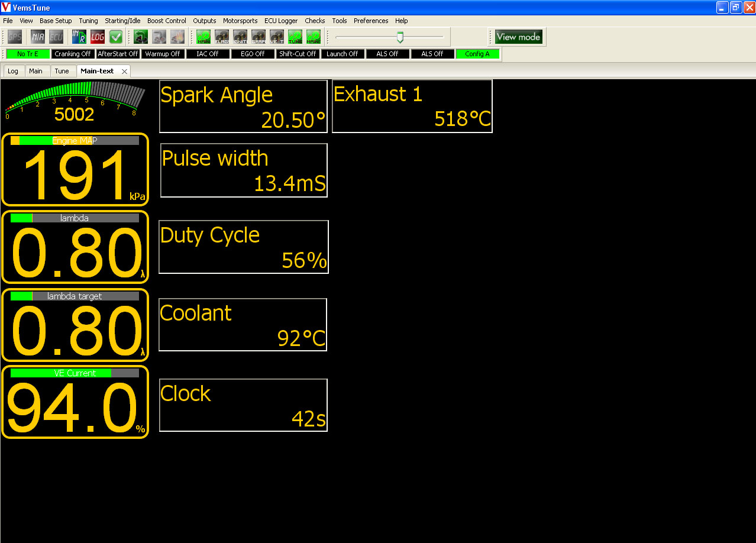The image size is (756, 543).
Task: Click the GPS toolbar icon
Action: (x=15, y=37)
